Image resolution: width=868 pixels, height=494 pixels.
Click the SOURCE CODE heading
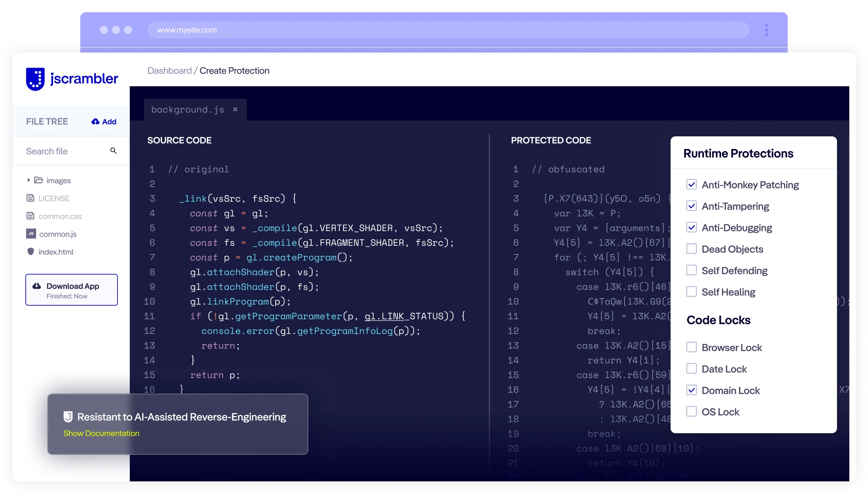[x=179, y=140]
